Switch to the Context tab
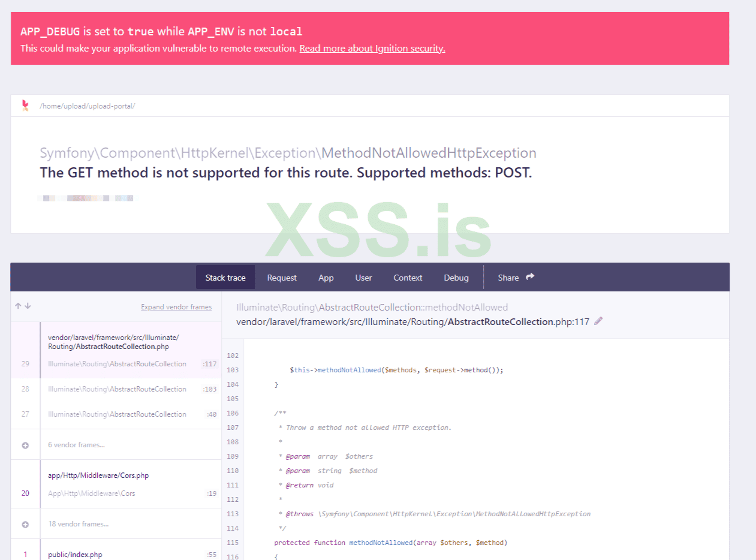 [408, 278]
